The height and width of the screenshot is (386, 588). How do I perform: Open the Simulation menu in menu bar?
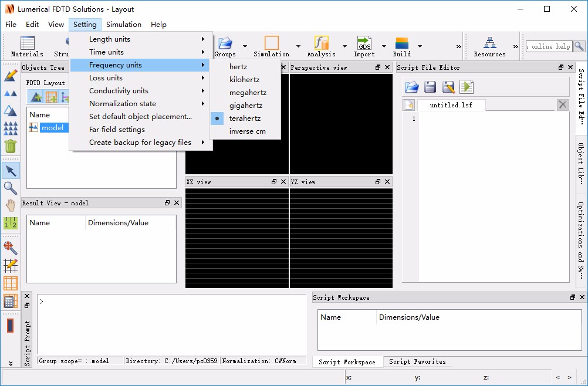pos(123,25)
